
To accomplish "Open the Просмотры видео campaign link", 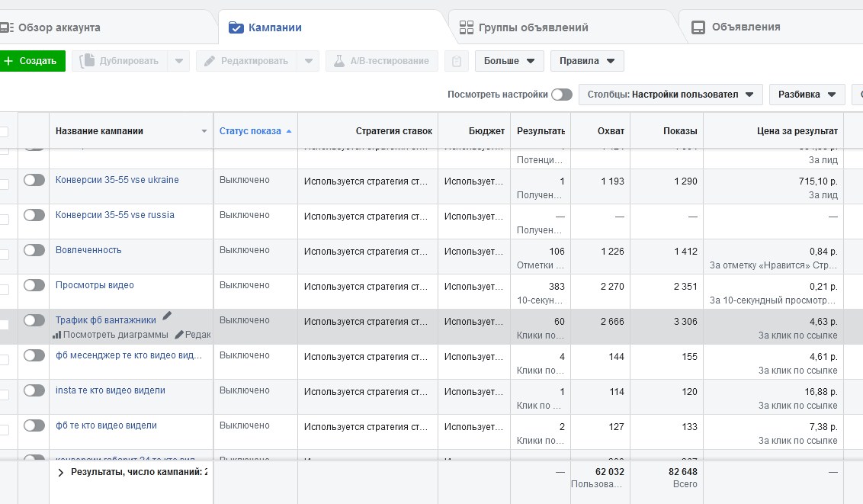I will tap(95, 285).
